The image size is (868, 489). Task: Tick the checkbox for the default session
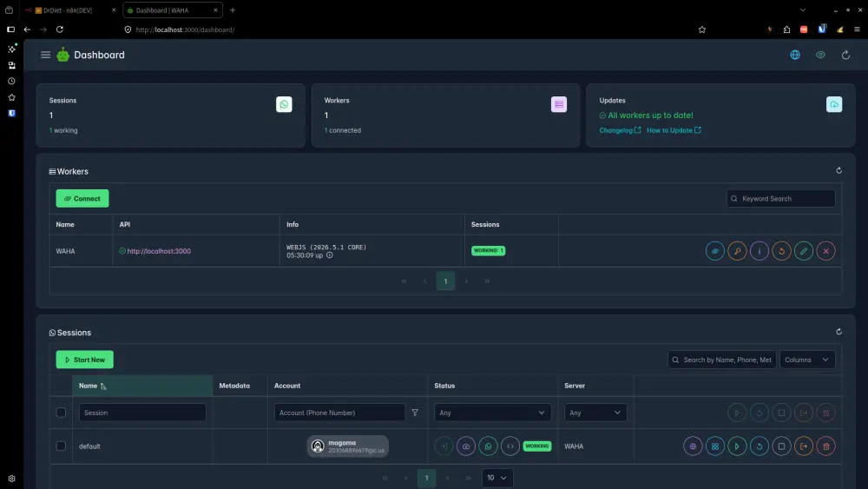(x=61, y=446)
